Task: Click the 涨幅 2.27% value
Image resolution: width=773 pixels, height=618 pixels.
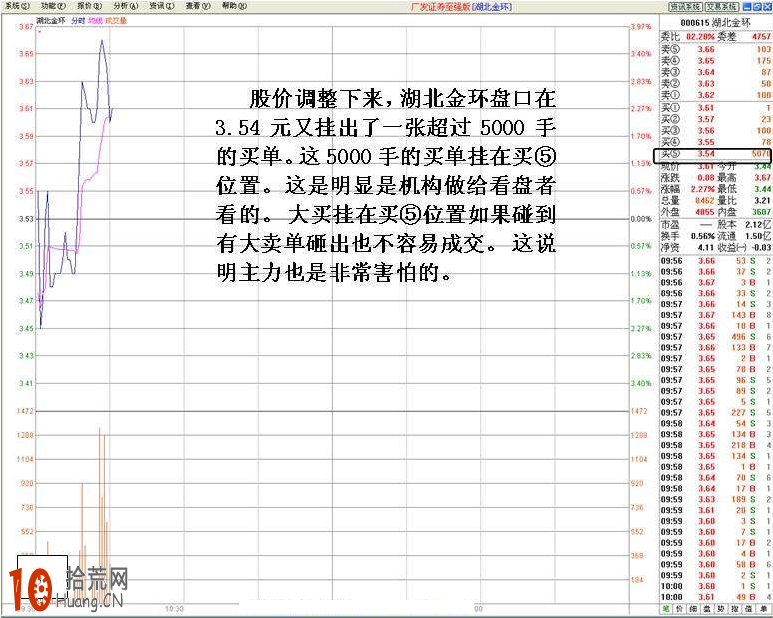Action: tap(703, 189)
